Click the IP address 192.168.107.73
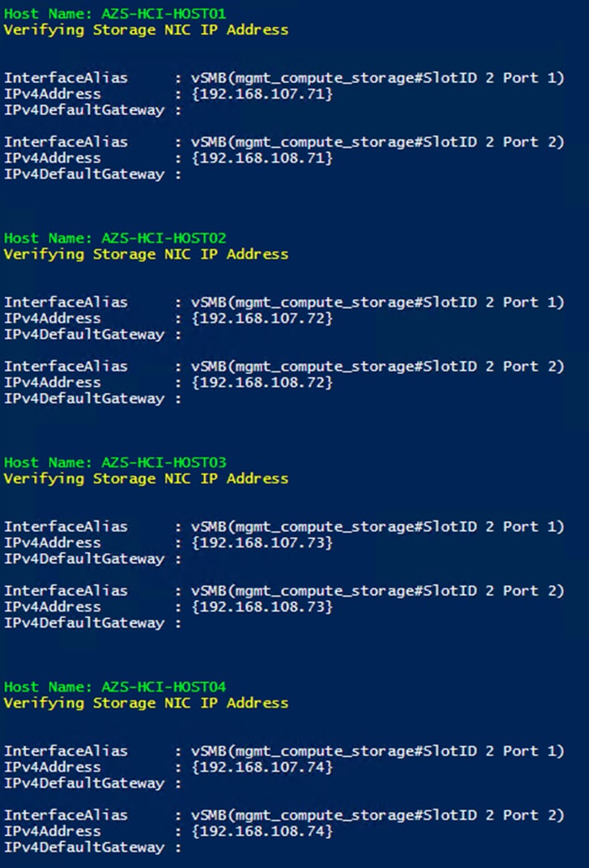This screenshot has width=589, height=868. coord(262,543)
